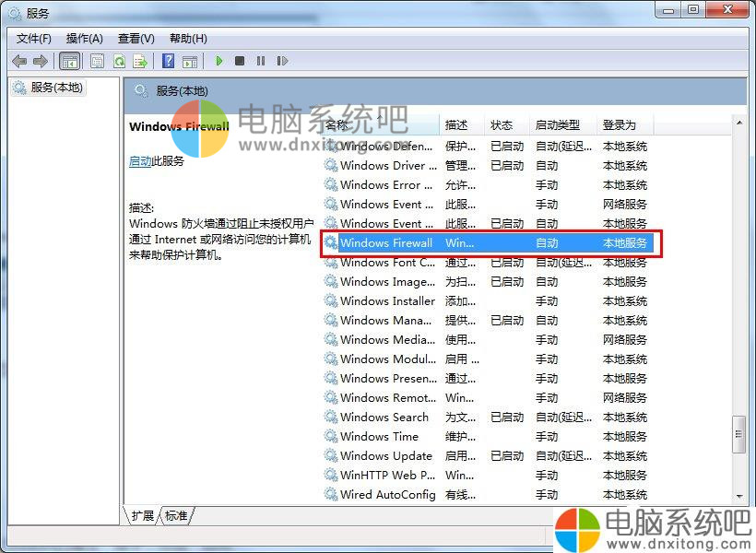Click 自动 startup type of Windows Firewall
The image size is (756, 553).
point(547,243)
